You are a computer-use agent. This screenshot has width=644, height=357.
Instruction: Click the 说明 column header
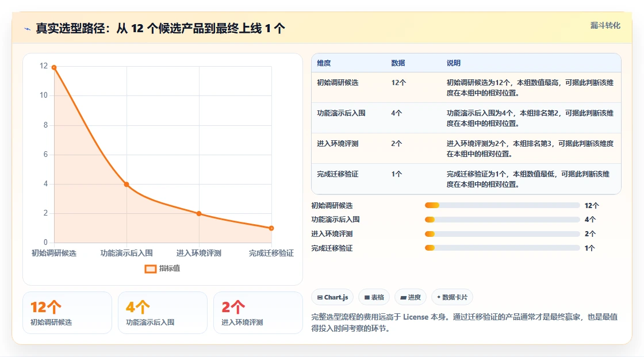(x=454, y=63)
